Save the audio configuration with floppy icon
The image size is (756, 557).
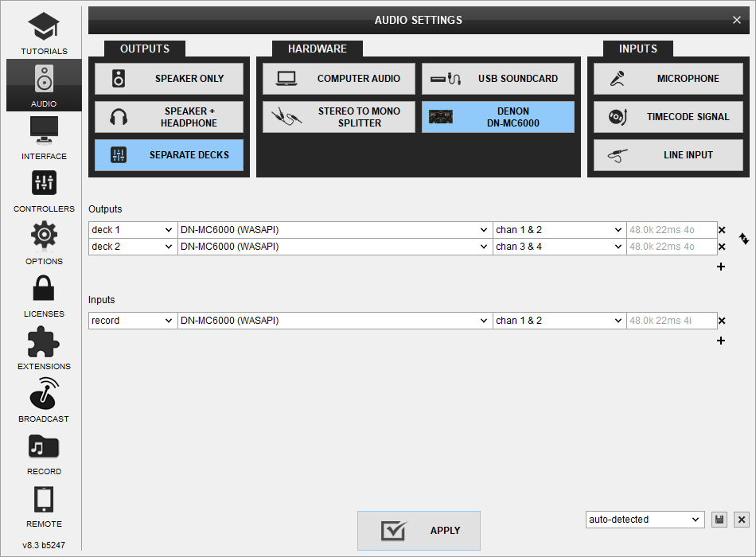coord(719,520)
